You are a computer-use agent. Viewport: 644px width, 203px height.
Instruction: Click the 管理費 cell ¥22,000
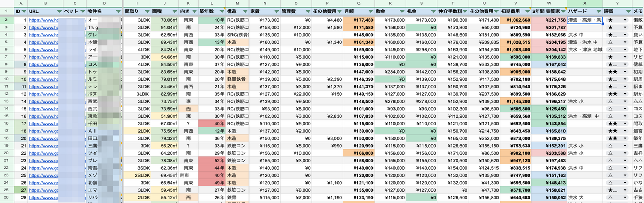[297, 93]
